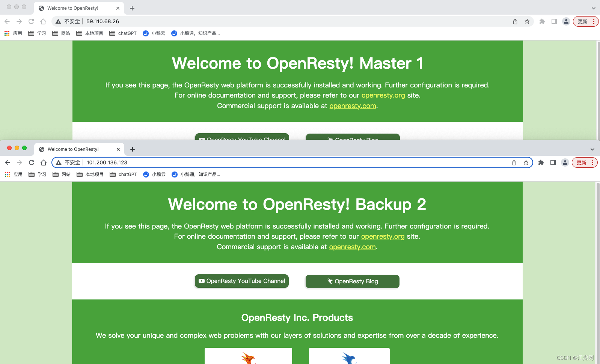Click Welcome to OpenResty! Master 1 heading
Viewport: 600px width, 364px height.
297,63
